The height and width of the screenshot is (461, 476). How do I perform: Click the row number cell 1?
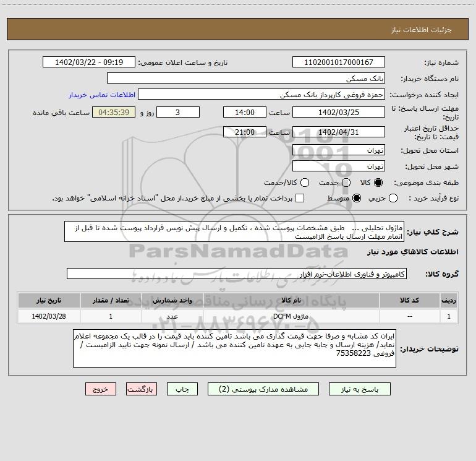tap(449, 316)
